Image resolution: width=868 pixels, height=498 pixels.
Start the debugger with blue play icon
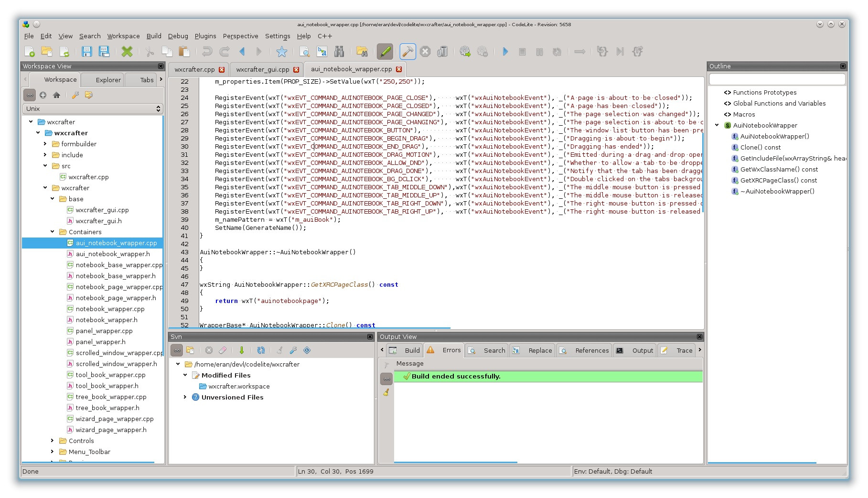coord(505,52)
